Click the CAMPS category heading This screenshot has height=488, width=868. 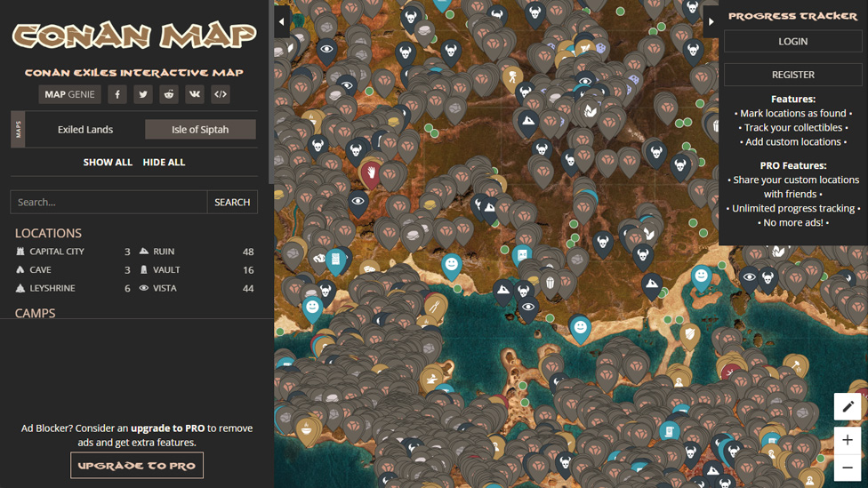click(35, 313)
